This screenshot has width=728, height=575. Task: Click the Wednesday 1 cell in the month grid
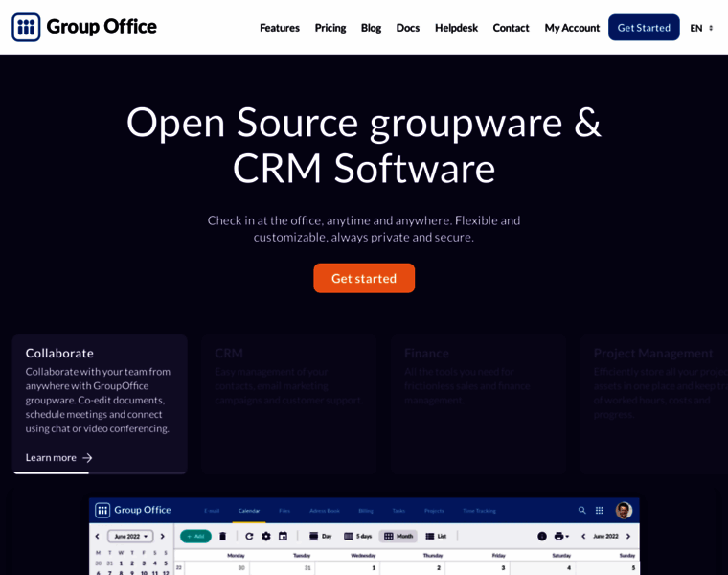tap(348, 568)
